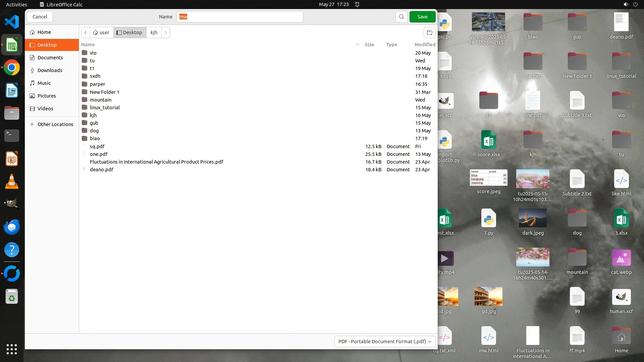Select the mountain folder in the list
Viewport: 644px width, 362px height.
point(100,100)
